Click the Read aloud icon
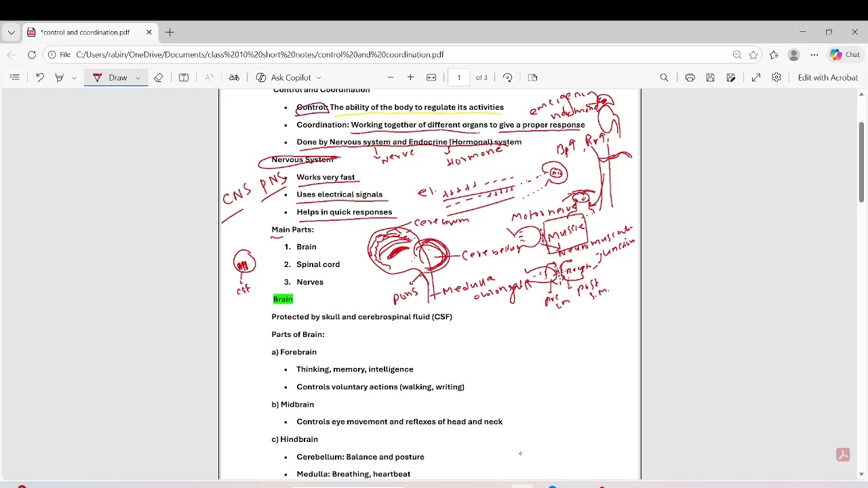This screenshot has height=488, width=868. click(210, 78)
